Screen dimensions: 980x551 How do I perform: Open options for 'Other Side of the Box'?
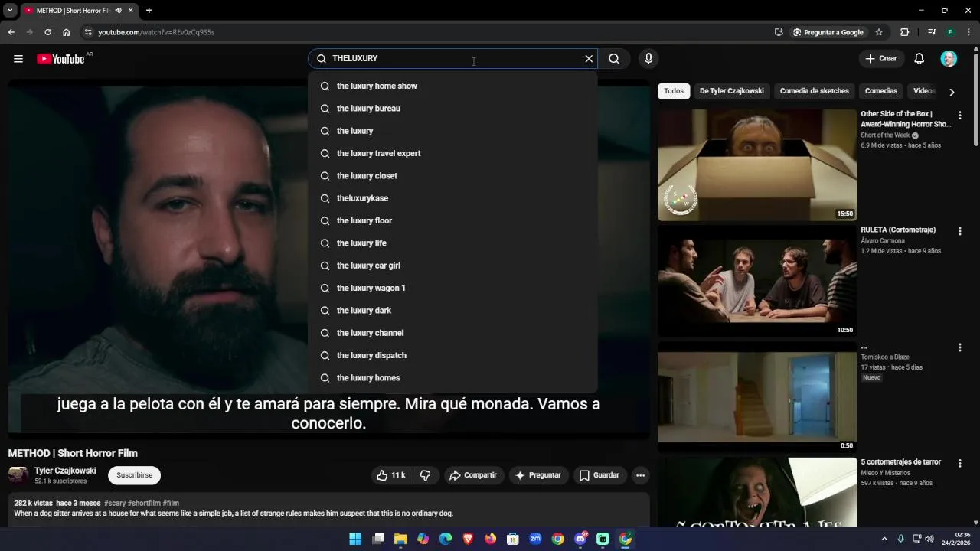tap(960, 115)
